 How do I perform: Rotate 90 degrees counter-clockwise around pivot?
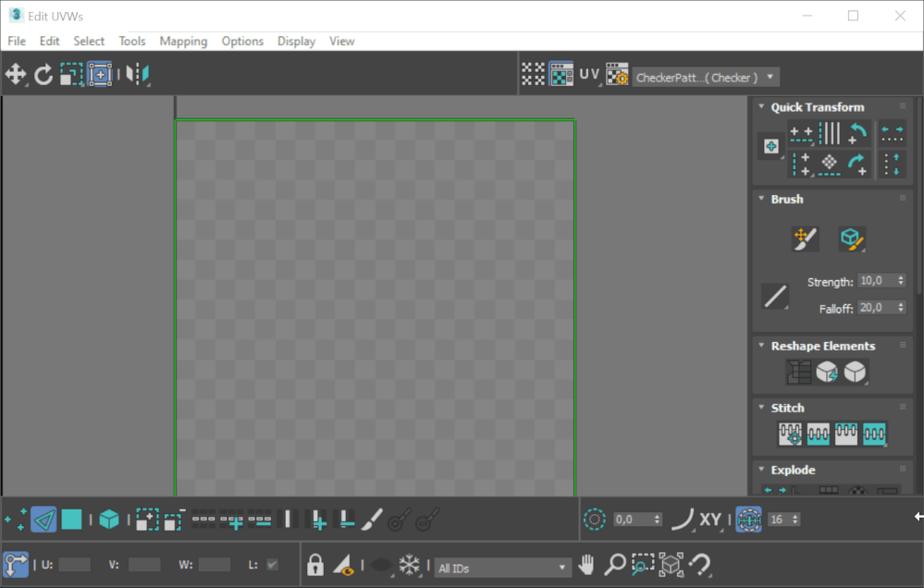857,134
